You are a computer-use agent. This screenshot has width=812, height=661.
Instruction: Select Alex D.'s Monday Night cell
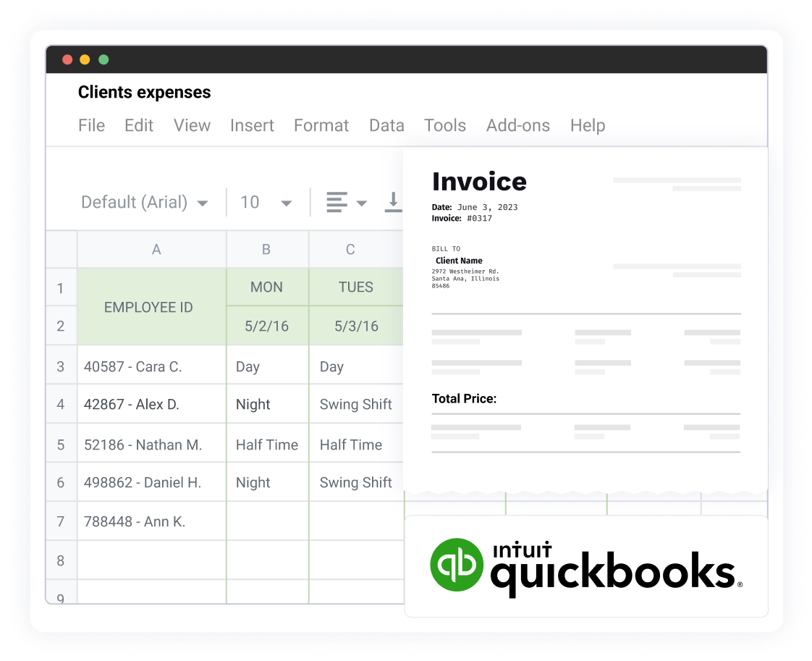tap(267, 404)
